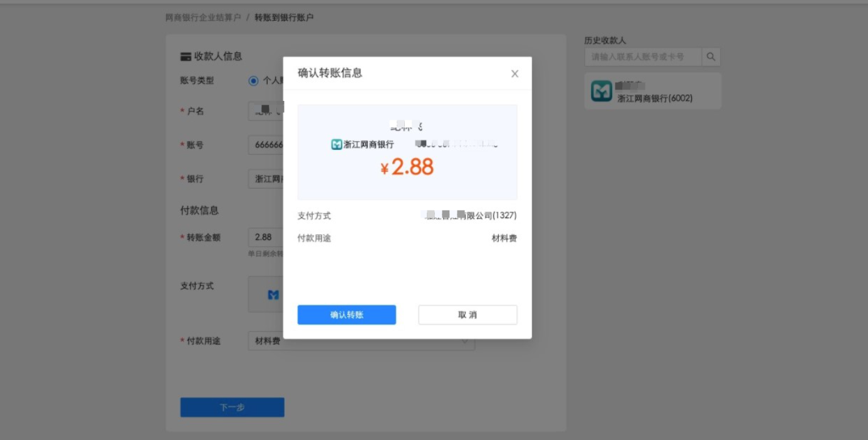Click the 取消 button in the dialog
Viewport: 868px width, 440px height.
click(x=466, y=315)
